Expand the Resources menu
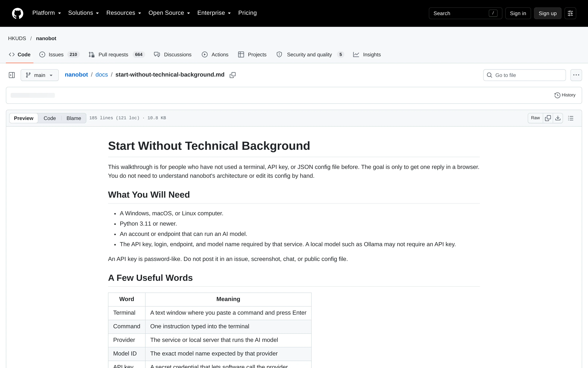The width and height of the screenshot is (588, 368). click(124, 13)
